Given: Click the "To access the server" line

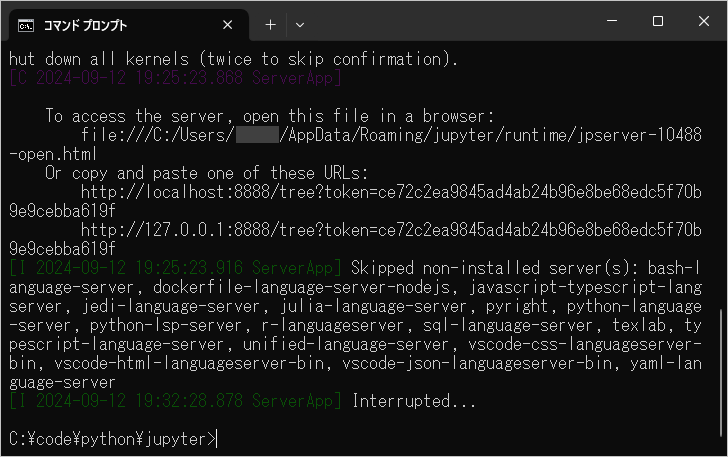Looking at the screenshot, I should [269, 115].
